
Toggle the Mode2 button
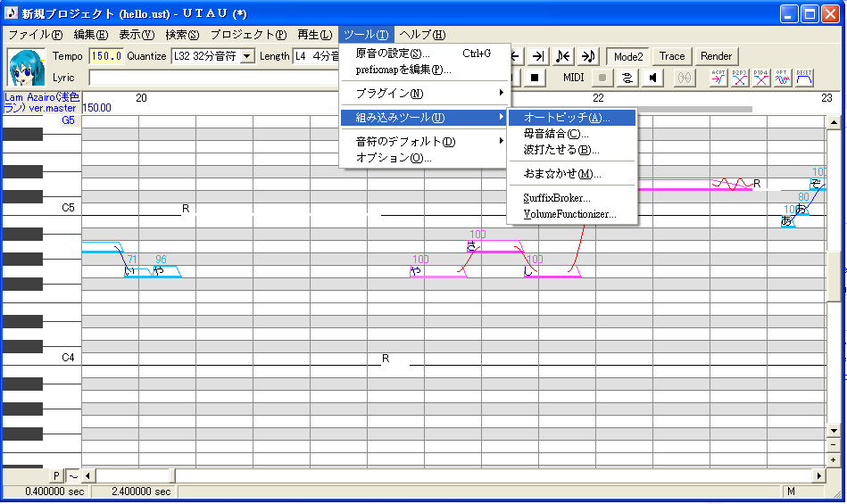tap(628, 56)
